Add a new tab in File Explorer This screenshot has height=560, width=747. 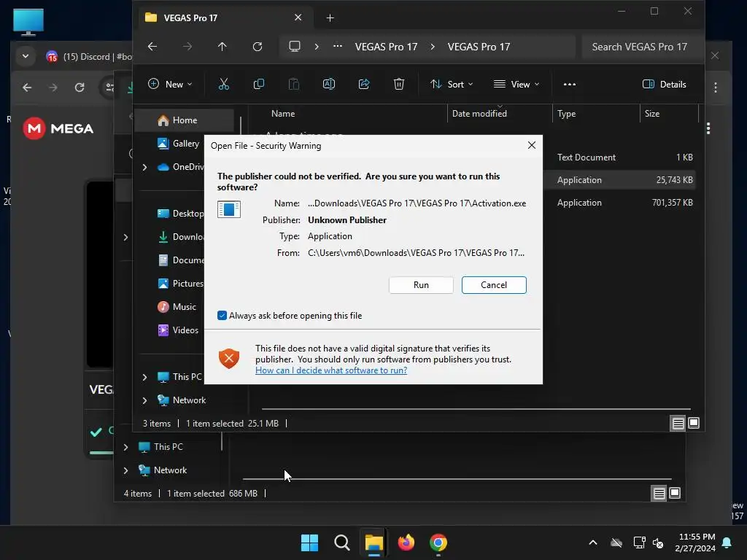[330, 18]
